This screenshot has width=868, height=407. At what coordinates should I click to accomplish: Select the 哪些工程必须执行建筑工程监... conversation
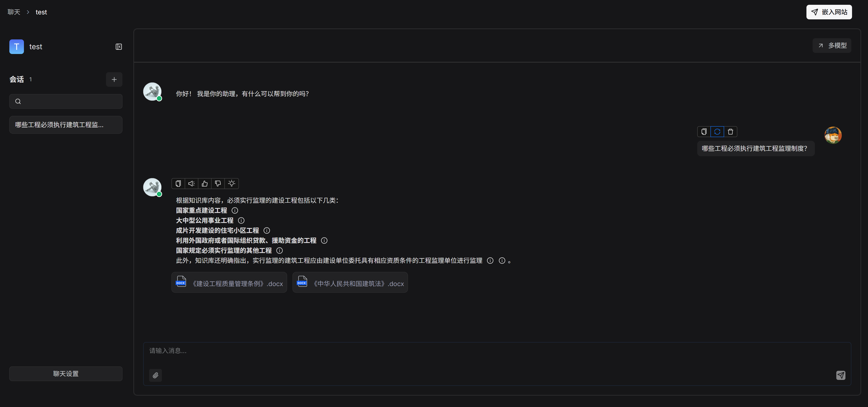click(x=66, y=125)
